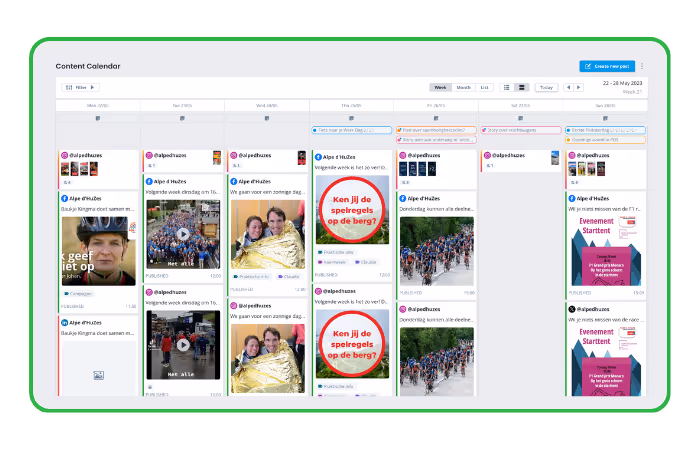Open Wednesday's Facebook gold-blanket couple photo
The width and height of the screenshot is (700, 450).
tap(268, 234)
